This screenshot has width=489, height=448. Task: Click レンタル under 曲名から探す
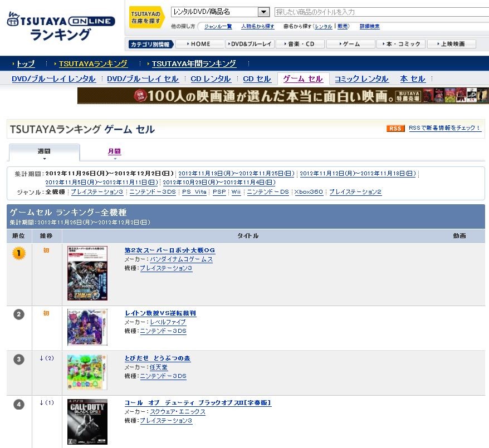coord(324,27)
